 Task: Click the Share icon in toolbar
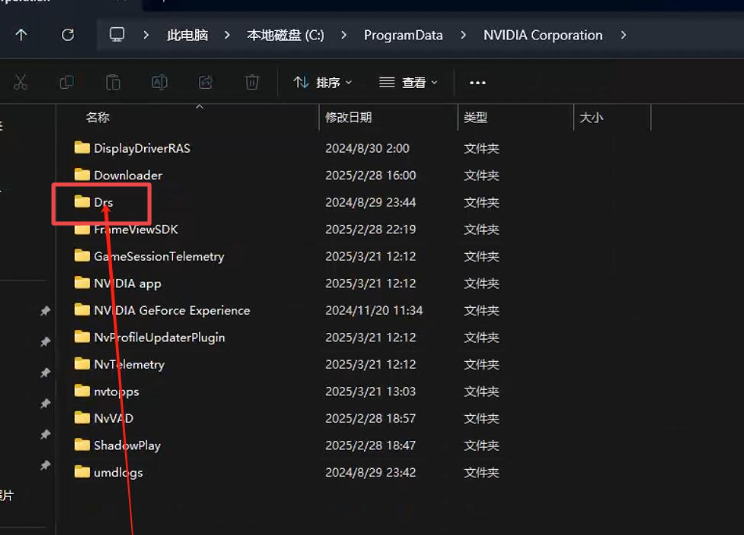(206, 82)
